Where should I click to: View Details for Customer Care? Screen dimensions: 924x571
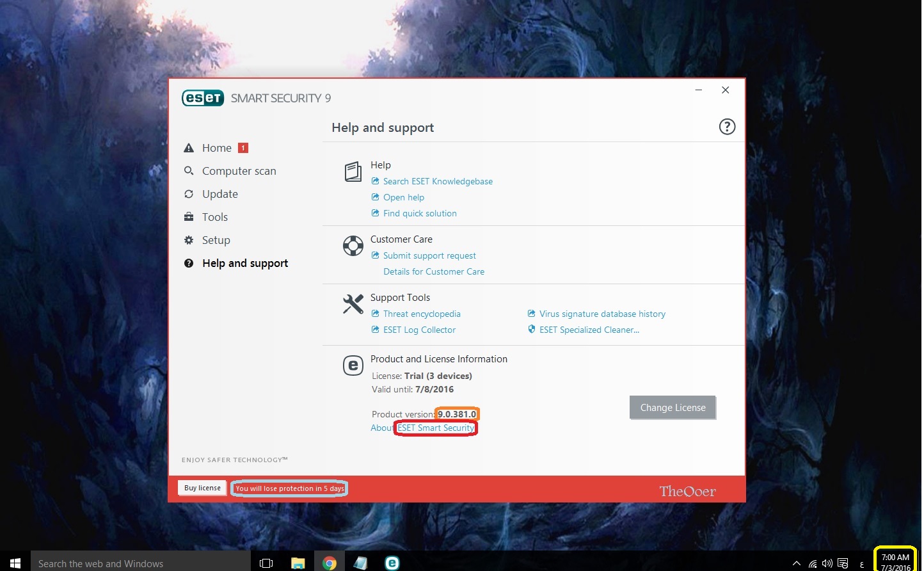[434, 271]
